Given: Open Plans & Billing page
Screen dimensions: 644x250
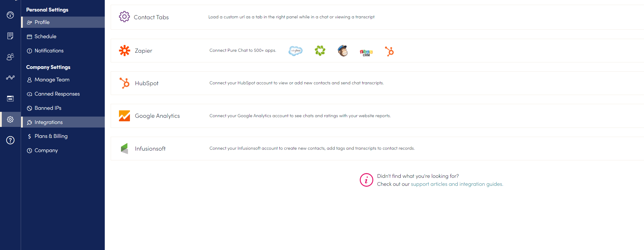Looking at the screenshot, I should click(x=51, y=136).
